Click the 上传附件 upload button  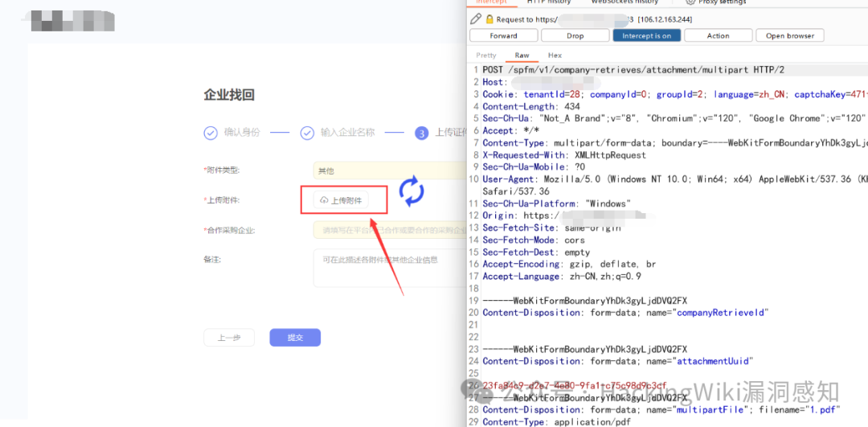341,200
